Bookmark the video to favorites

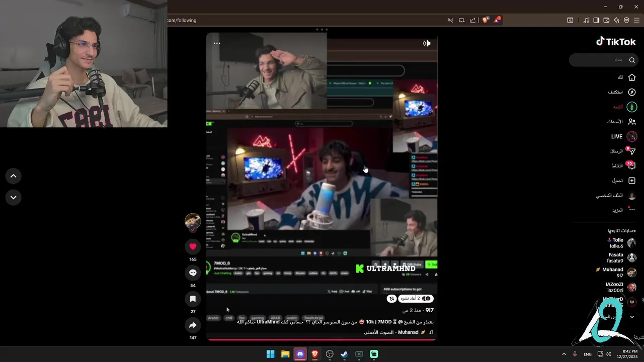pos(193,299)
